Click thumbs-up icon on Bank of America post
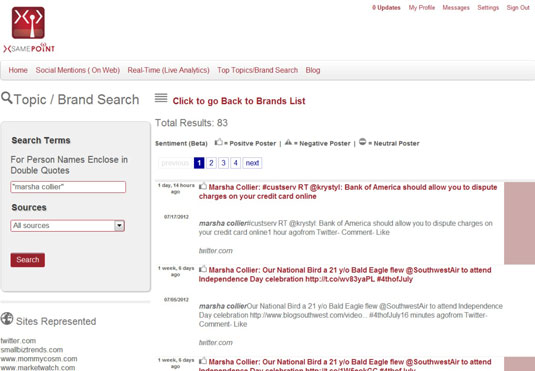The width and height of the screenshot is (535, 371). [x=203, y=186]
